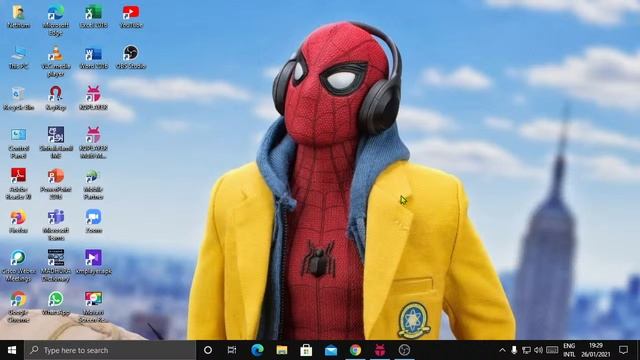Open Cortana from the taskbar

coord(208,350)
